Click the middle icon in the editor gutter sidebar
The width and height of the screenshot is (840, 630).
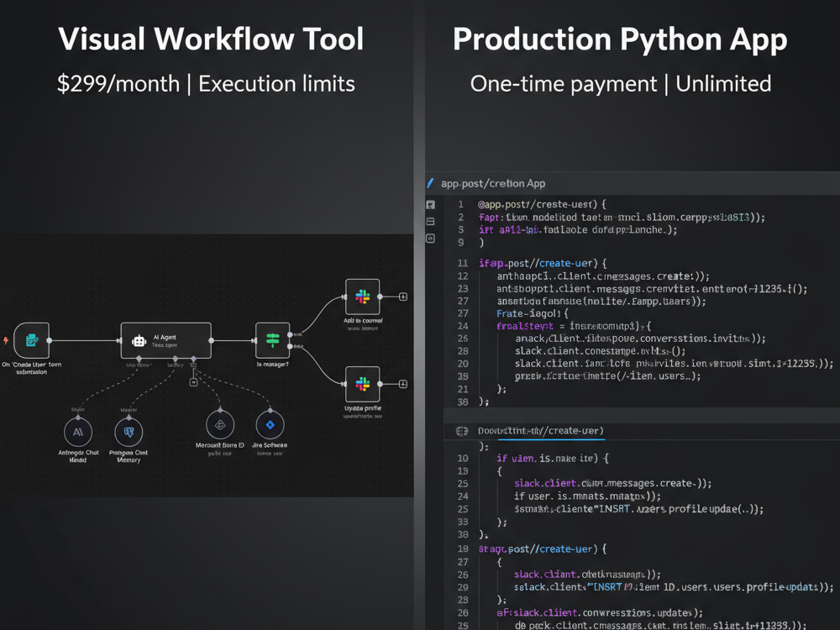430,221
